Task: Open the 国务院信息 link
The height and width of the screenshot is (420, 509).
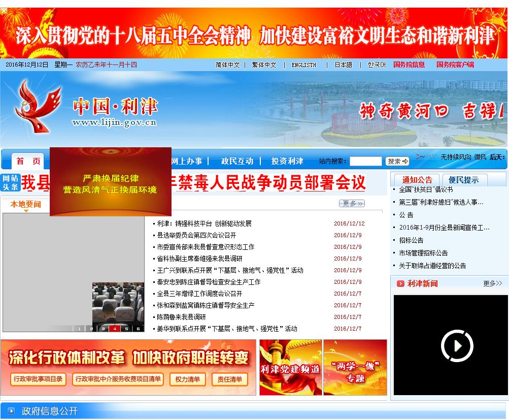Action: (409, 64)
